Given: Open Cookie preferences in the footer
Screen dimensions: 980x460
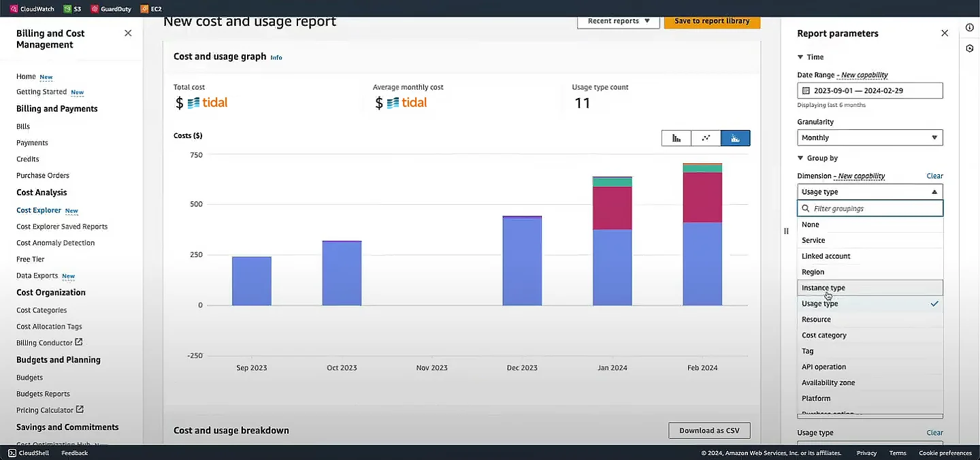Looking at the screenshot, I should [x=945, y=453].
